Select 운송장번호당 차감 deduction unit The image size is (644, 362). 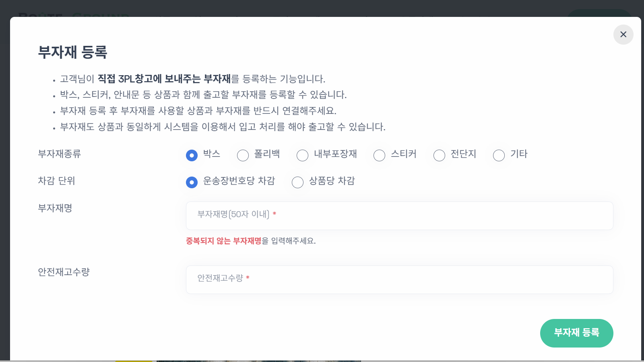(191, 182)
